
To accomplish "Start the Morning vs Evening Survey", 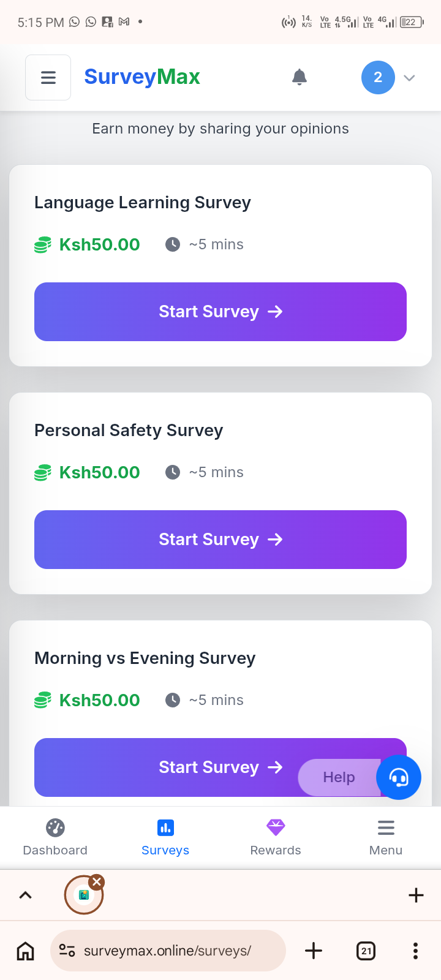I will pos(184,767).
